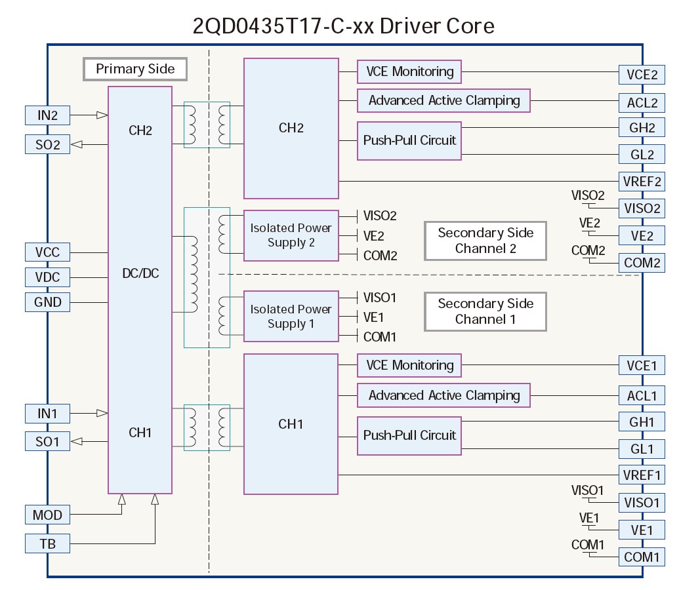Select the SO2 status output pin

click(x=48, y=144)
